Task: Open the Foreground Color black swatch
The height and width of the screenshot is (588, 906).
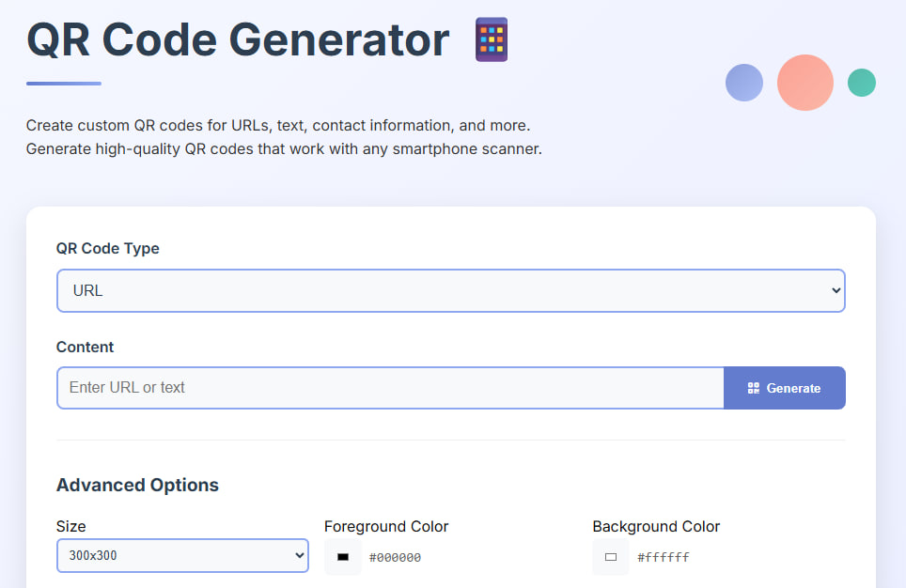Action: (343, 557)
